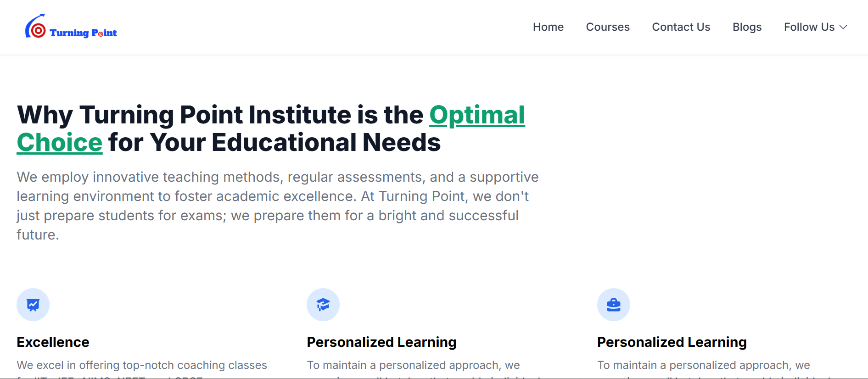Expand the chevron beside Follow Us
The height and width of the screenshot is (379, 868).
click(x=843, y=27)
